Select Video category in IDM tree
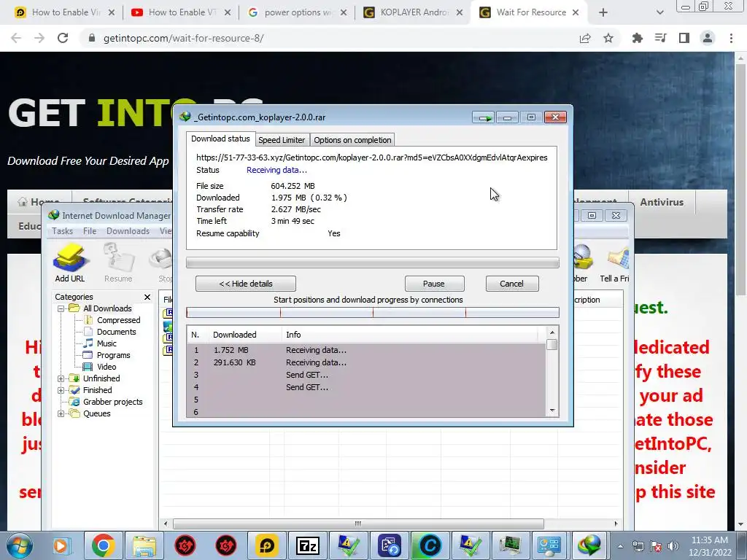 coord(107,367)
